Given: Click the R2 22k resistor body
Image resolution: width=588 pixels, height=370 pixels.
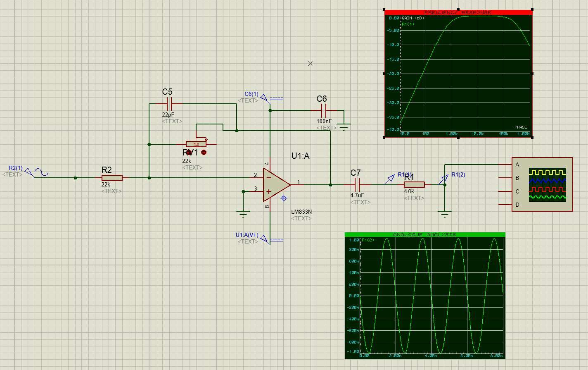Looking at the screenshot, I should pyautogui.click(x=112, y=178).
